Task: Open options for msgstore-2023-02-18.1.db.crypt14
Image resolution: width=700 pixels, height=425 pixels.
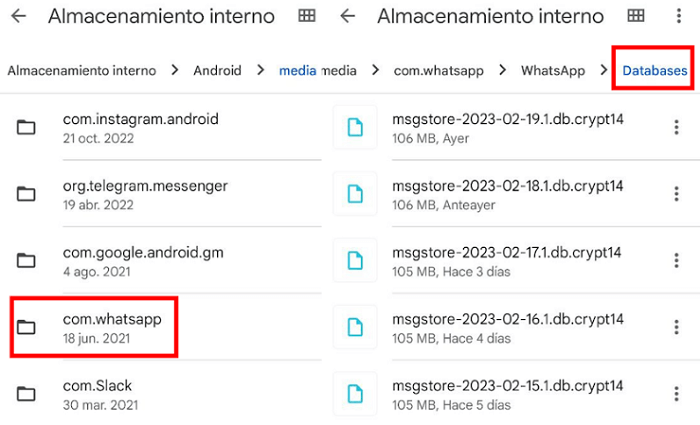Action: [x=676, y=194]
